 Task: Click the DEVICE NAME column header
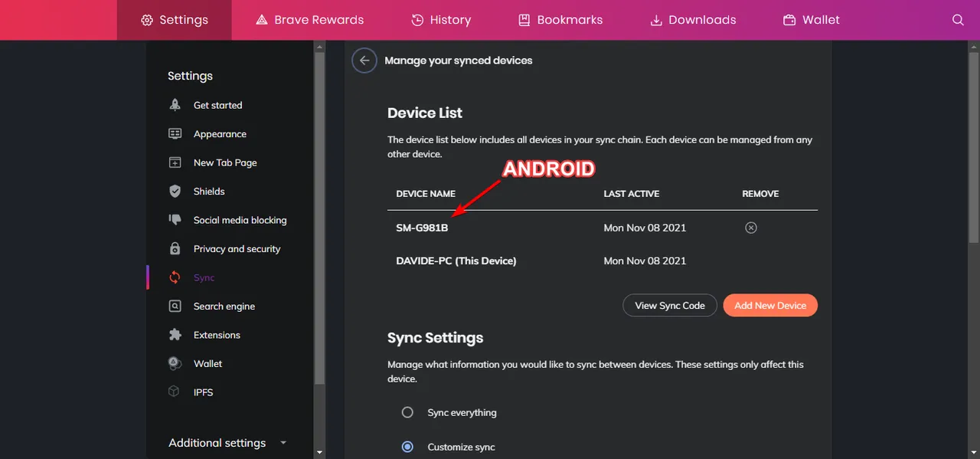426,194
